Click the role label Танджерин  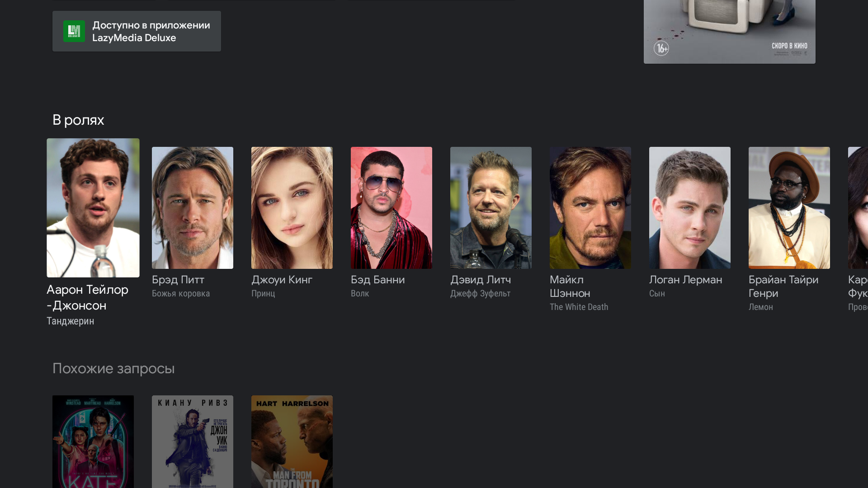point(71,321)
